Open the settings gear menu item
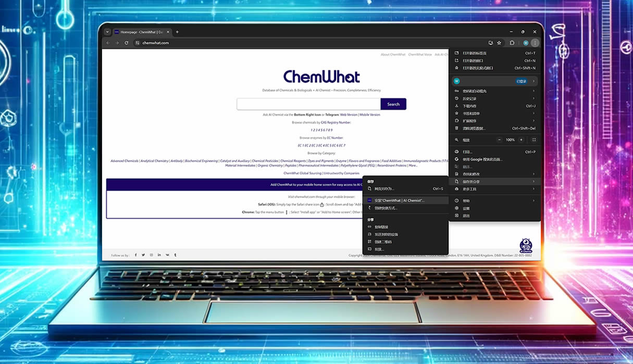The width and height of the screenshot is (633, 364). coord(495,208)
